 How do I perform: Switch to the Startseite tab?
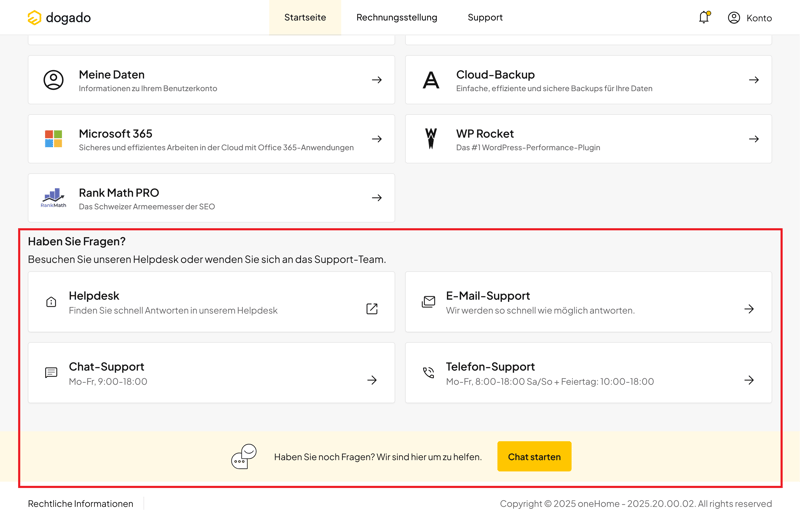305,18
